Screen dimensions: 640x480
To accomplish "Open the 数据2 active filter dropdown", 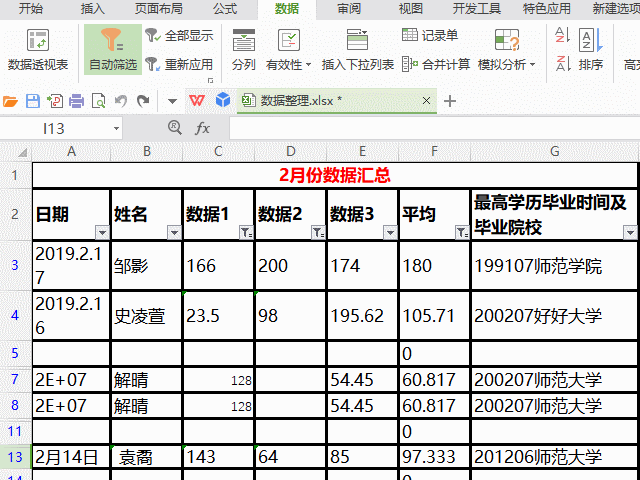I will click(318, 233).
